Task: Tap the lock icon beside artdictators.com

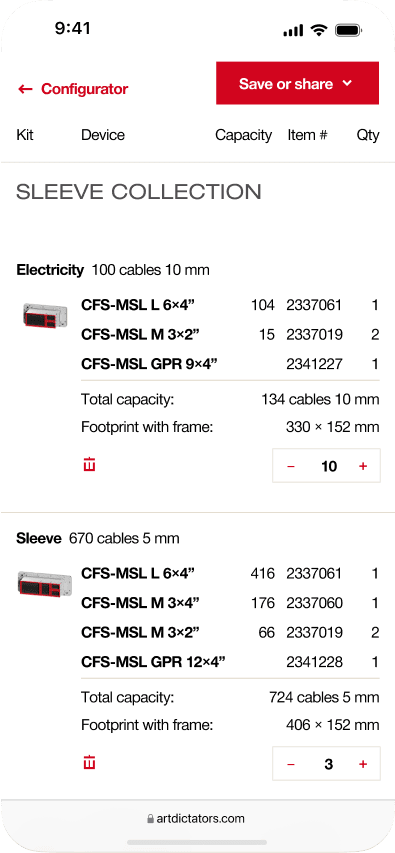Action: (x=151, y=818)
